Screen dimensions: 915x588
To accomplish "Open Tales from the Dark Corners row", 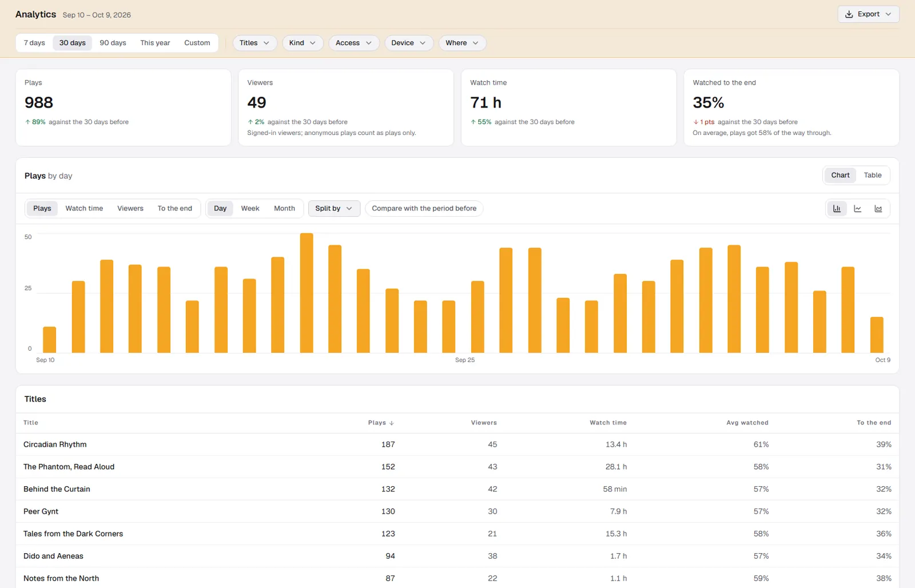I will click(457, 534).
